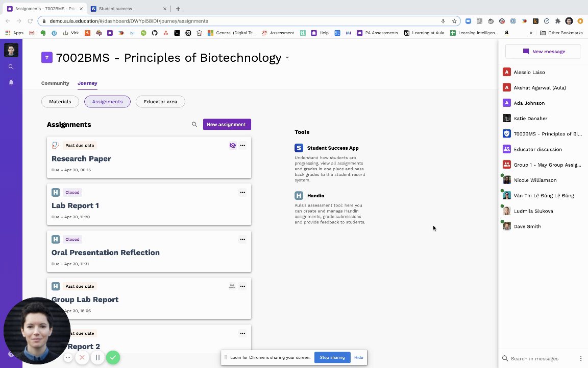Open messages options three-dot menu
This screenshot has width=588, height=368.
[580, 359]
